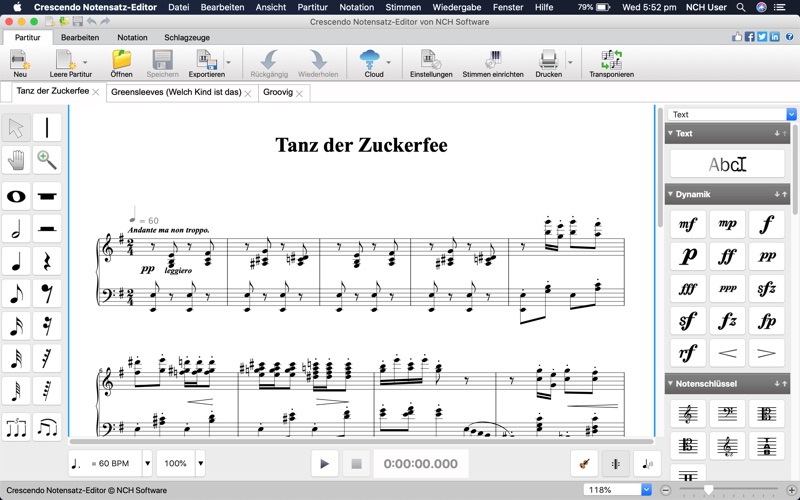Select the sixteenth rest tool
Image resolution: width=800 pixels, height=500 pixels.
[47, 326]
